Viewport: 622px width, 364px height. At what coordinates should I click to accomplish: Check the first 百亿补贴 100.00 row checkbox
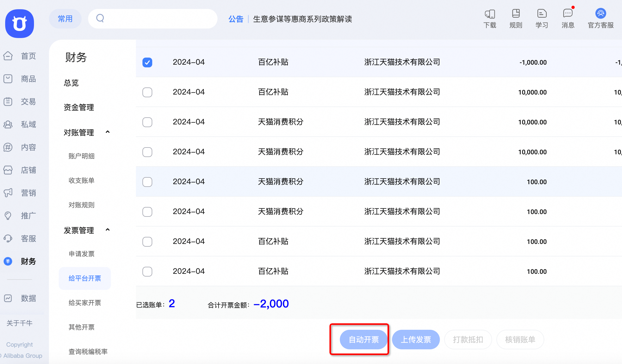pyautogui.click(x=147, y=242)
